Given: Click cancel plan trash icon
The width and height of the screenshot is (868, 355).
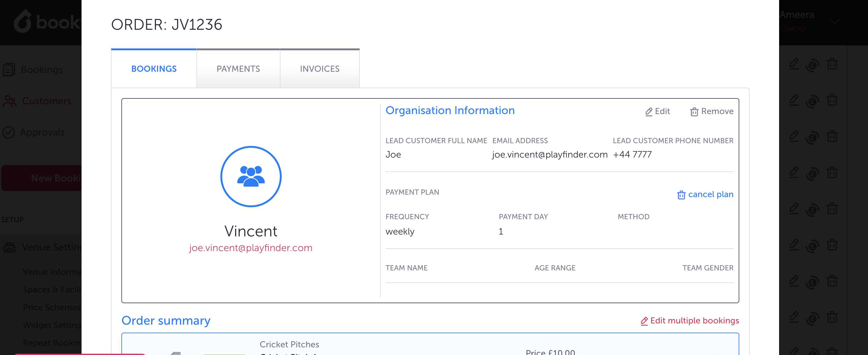Looking at the screenshot, I should coord(681,195).
